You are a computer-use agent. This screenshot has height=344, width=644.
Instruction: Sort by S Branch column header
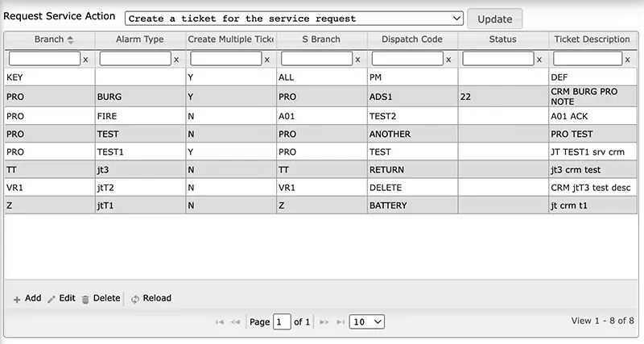point(321,39)
